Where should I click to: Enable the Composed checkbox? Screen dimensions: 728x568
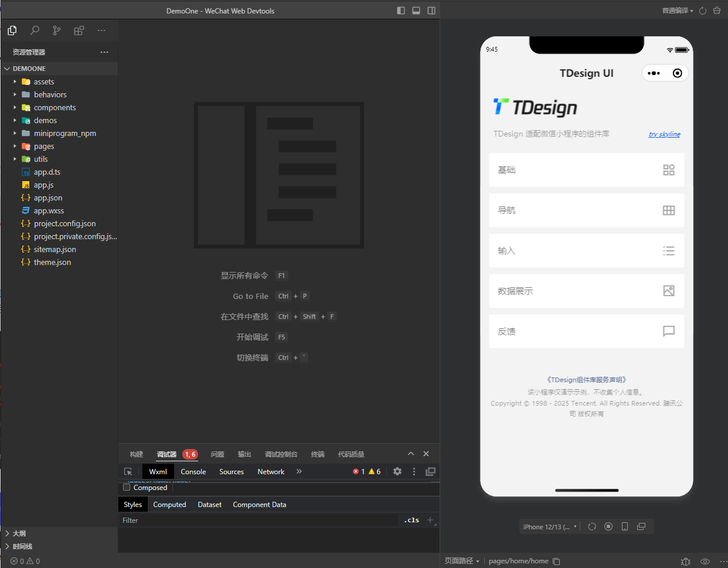coord(127,487)
